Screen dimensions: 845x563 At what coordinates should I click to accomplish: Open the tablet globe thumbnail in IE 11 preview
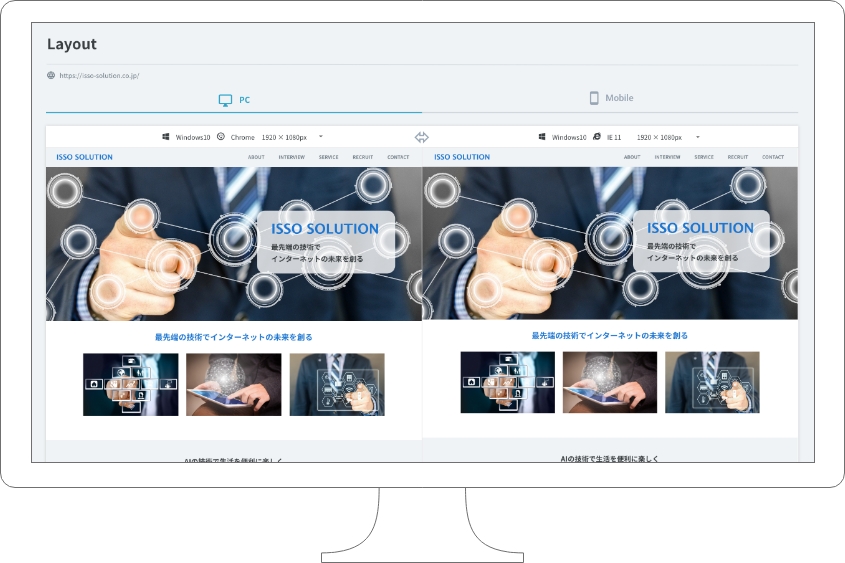click(x=609, y=383)
